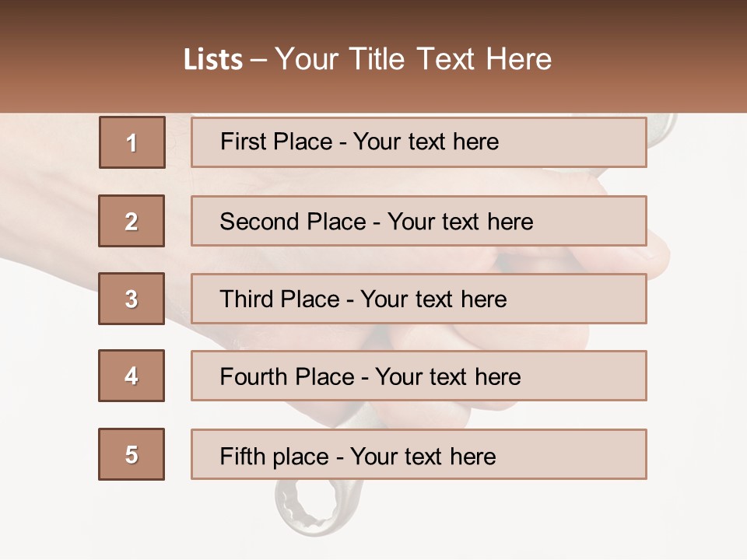Select the 'Your Title Text Here' phrase
This screenshot has height=560, width=747.
pos(413,59)
